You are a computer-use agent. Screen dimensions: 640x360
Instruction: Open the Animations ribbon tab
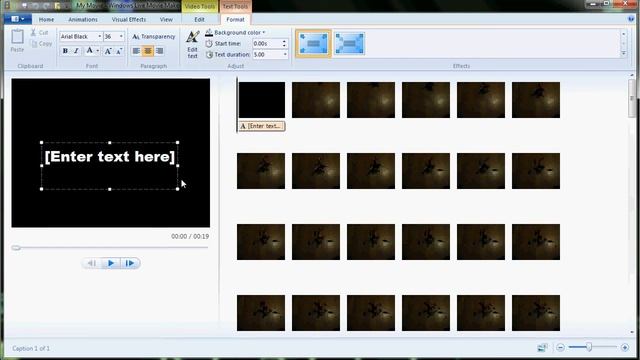[x=83, y=20]
